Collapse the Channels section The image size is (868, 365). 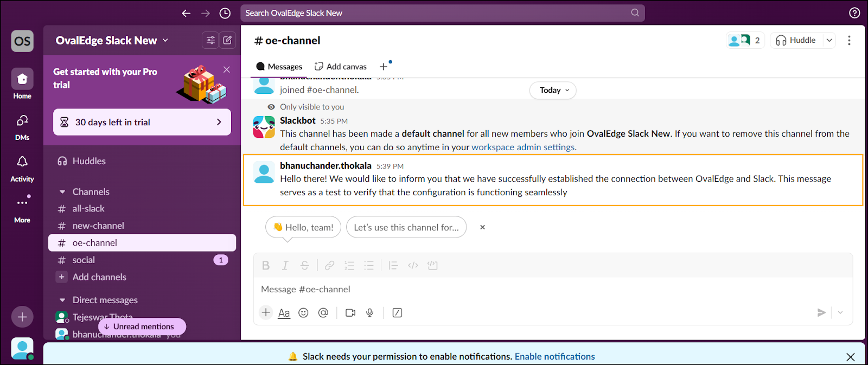pyautogui.click(x=62, y=192)
